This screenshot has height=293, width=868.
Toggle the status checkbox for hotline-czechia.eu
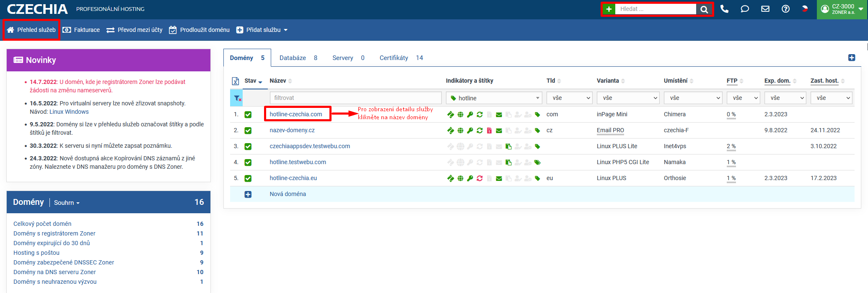[248, 178]
